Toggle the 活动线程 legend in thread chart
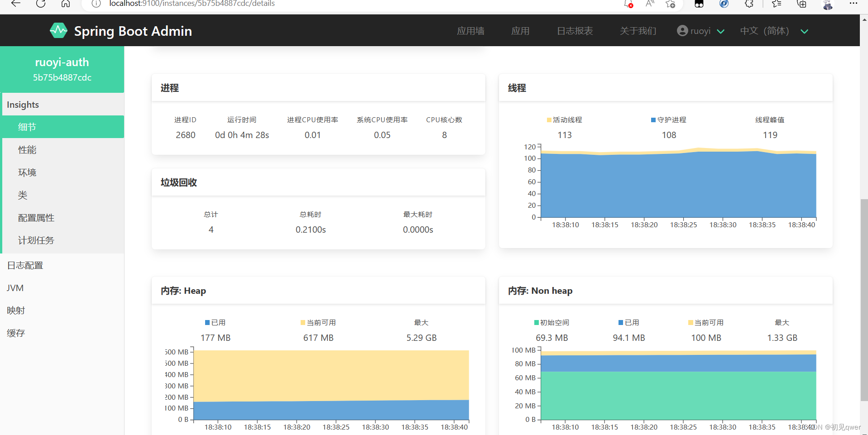Viewport: 868px width, 435px height. 564,120
